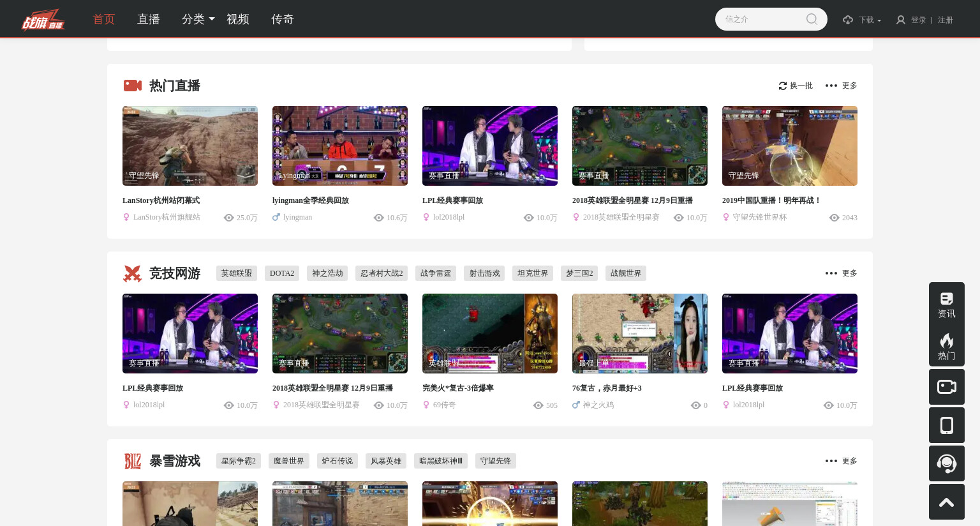
Task: Select the 暗黑破坏神Ⅲ game tag
Action: click(x=441, y=461)
